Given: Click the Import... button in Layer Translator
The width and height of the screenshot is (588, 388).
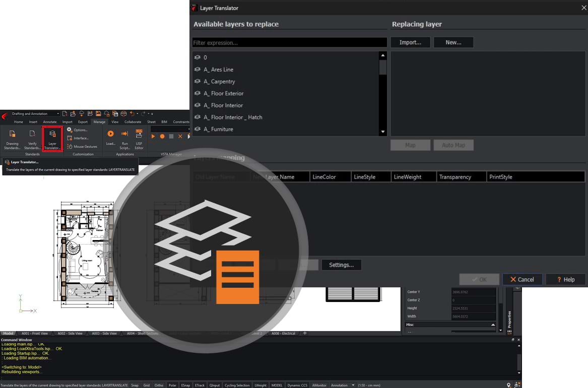Looking at the screenshot, I should coord(410,42).
